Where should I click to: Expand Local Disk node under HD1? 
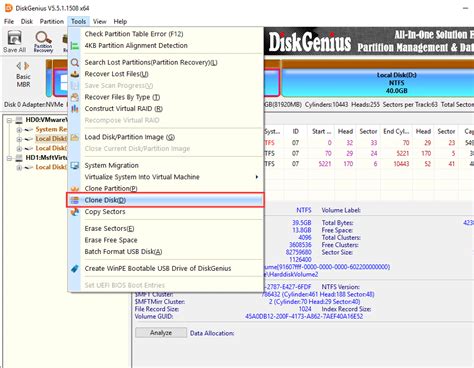point(19,167)
